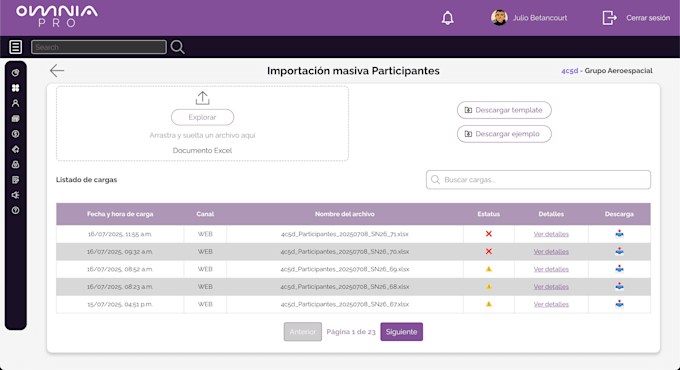Go to next page with Siguiente
680x370 pixels.
click(402, 332)
